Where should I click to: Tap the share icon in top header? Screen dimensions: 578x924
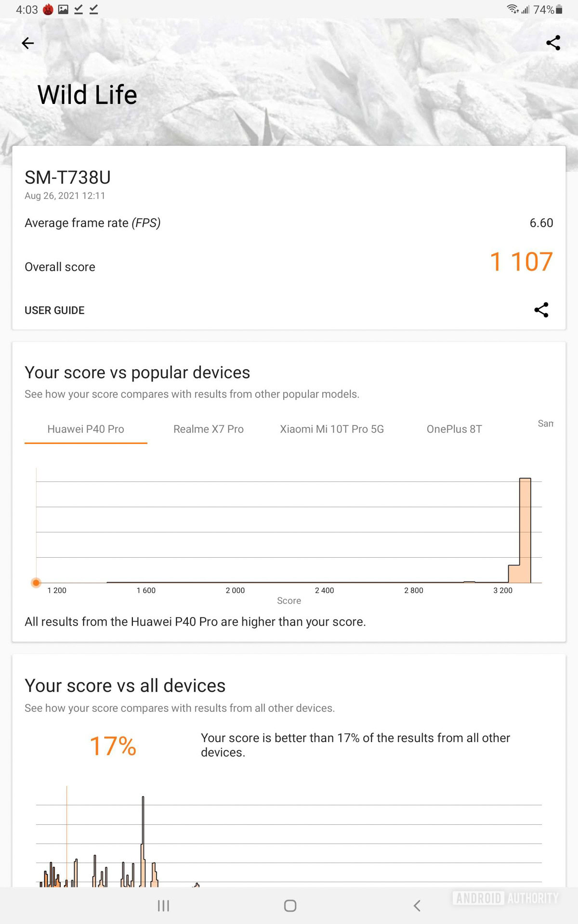click(x=553, y=43)
